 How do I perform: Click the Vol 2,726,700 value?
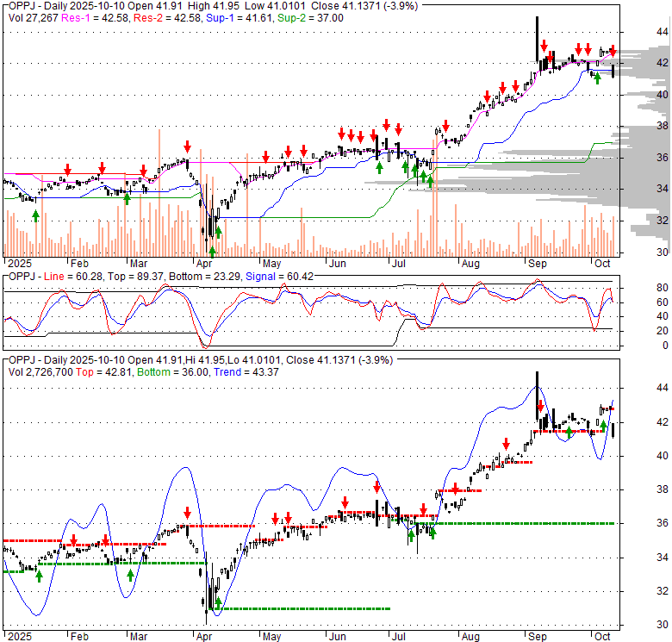point(40,372)
